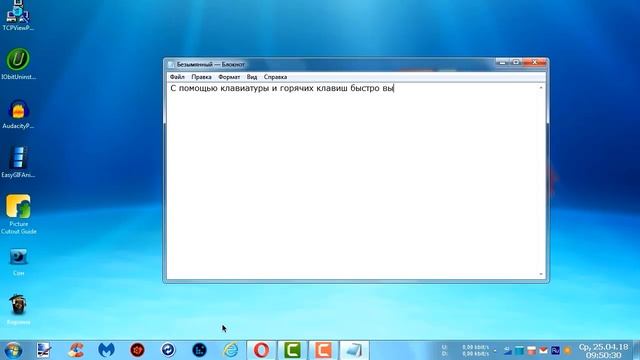Open the Файл menu in Notepad
Screen dimensions: 640x360
[177, 77]
